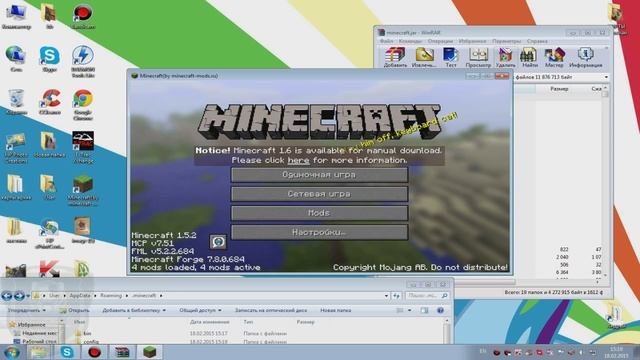Screen dimensions: 640x360
Task: Click the Explorer Forward arrow button
Action: tap(19, 296)
